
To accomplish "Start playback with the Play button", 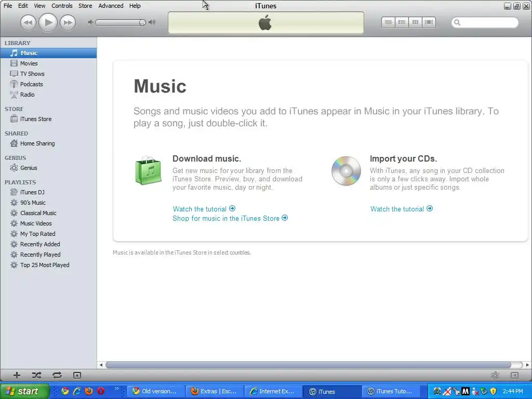I will point(48,23).
